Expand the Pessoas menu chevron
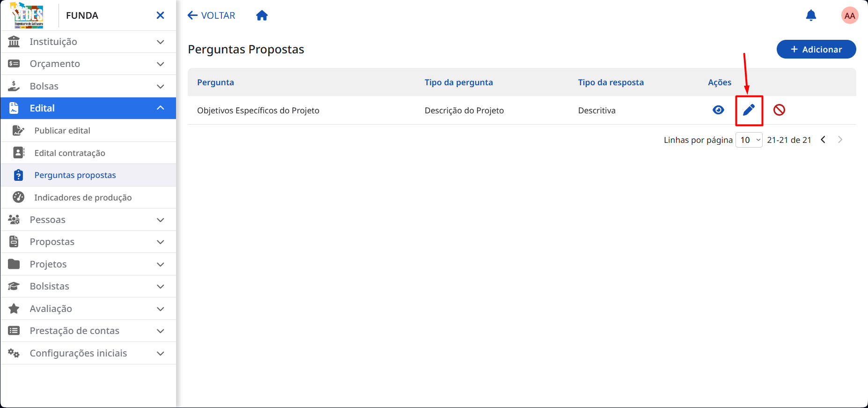Image resolution: width=868 pixels, height=408 pixels. coord(160,220)
